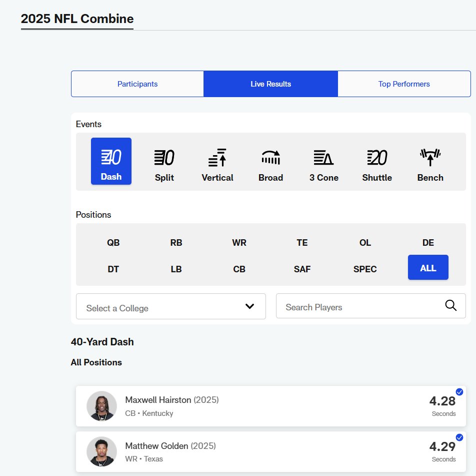This screenshot has height=476, width=476.
Task: Open Matthew Golden's player photo
Action: coord(101,451)
